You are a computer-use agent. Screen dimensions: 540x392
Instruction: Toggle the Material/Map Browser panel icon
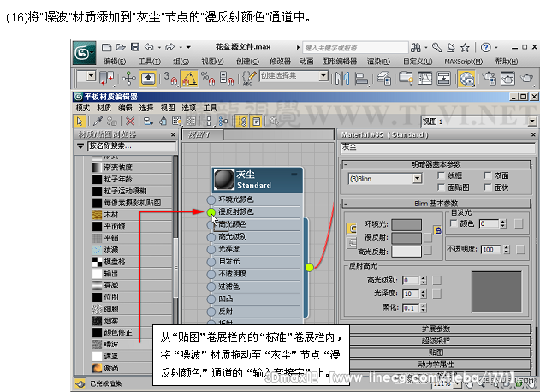(x=242, y=121)
